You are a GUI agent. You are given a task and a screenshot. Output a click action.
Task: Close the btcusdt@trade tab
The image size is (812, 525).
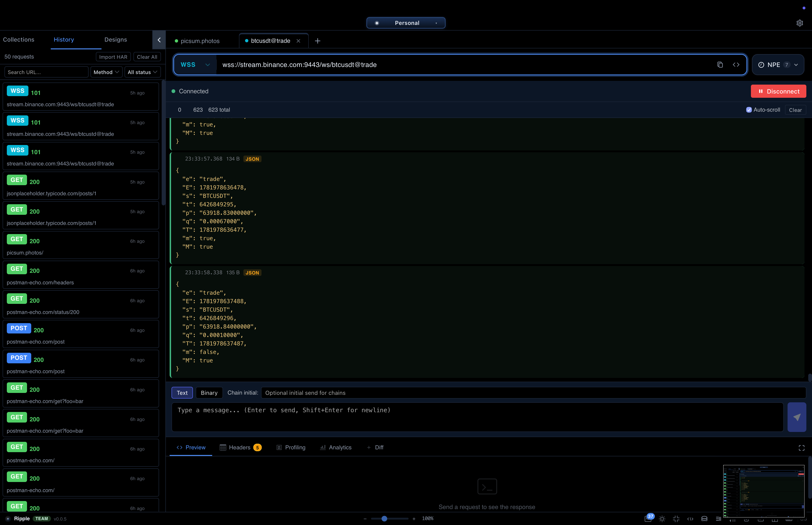coord(298,41)
